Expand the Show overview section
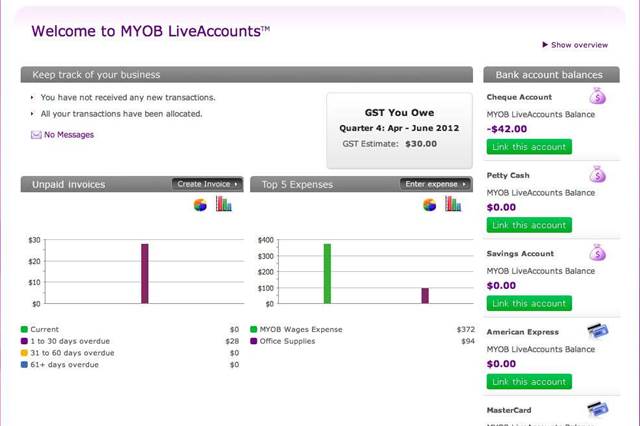Screen dimensions: 640x426 point(578,45)
